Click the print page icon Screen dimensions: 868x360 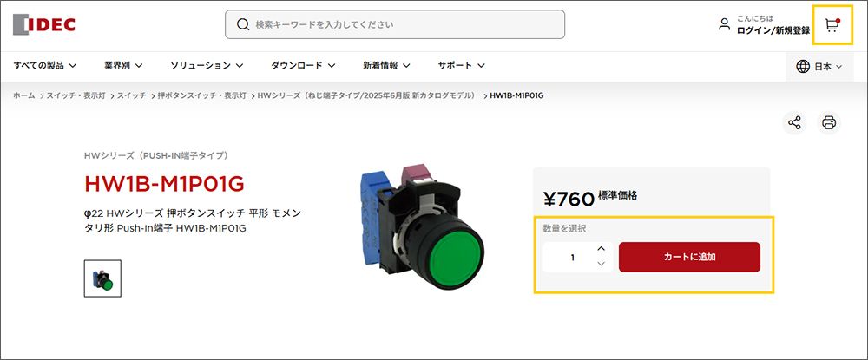pyautogui.click(x=829, y=123)
